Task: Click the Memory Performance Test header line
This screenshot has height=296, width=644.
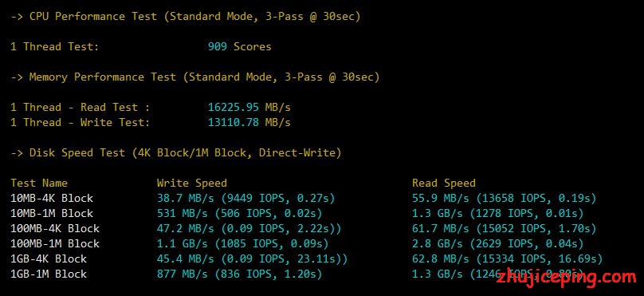Action: (194, 77)
